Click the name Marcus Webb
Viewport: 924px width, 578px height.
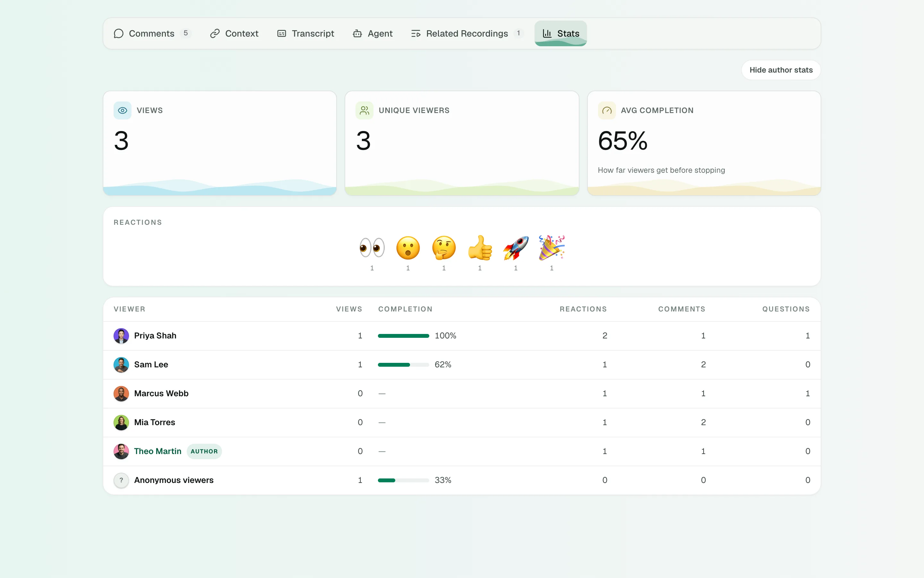coord(161,393)
